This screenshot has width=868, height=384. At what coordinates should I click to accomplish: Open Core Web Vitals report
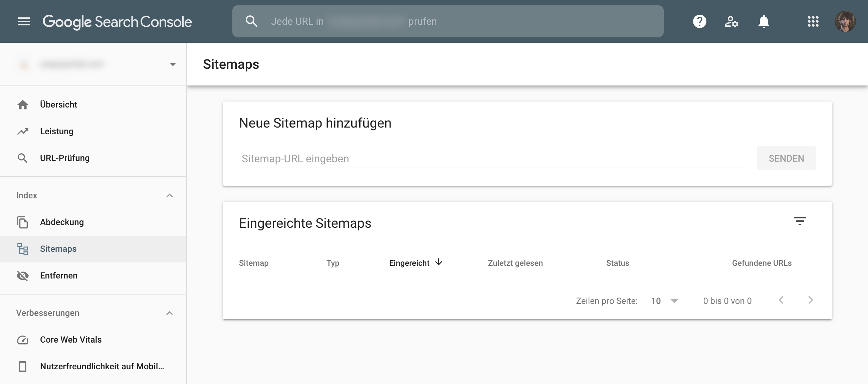pos(70,340)
